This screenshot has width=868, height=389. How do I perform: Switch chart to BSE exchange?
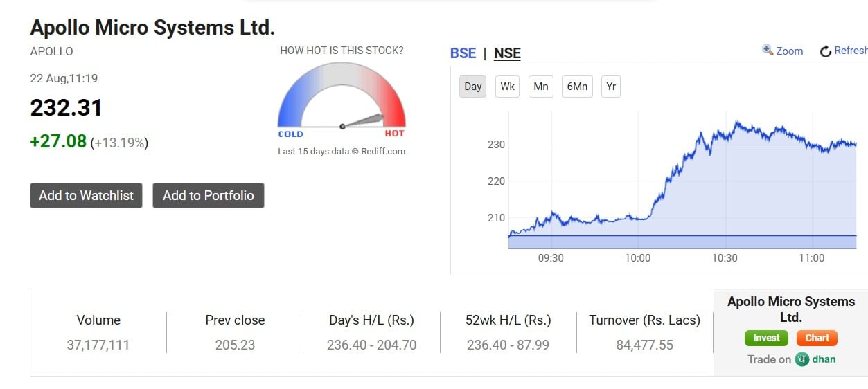[x=463, y=53]
